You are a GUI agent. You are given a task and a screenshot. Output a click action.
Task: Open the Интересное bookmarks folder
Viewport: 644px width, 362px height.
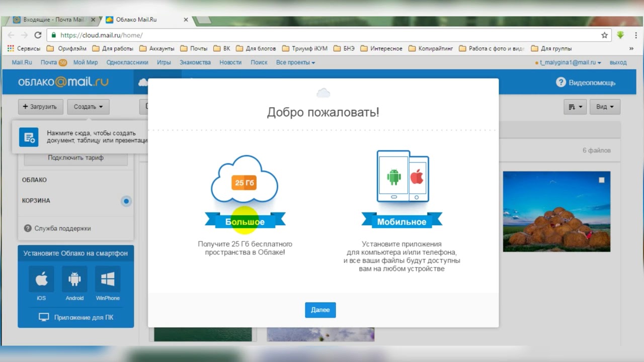(381, 49)
